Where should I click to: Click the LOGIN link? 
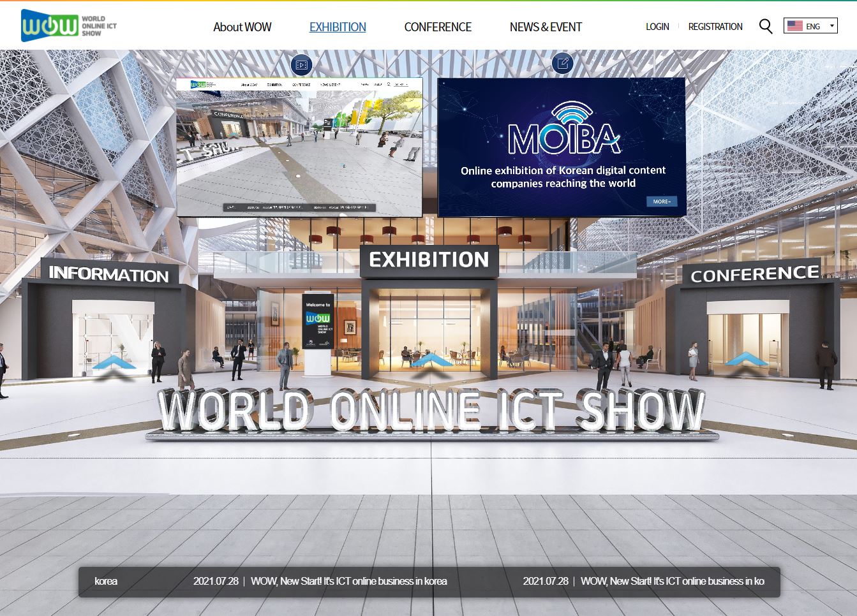pyautogui.click(x=657, y=27)
